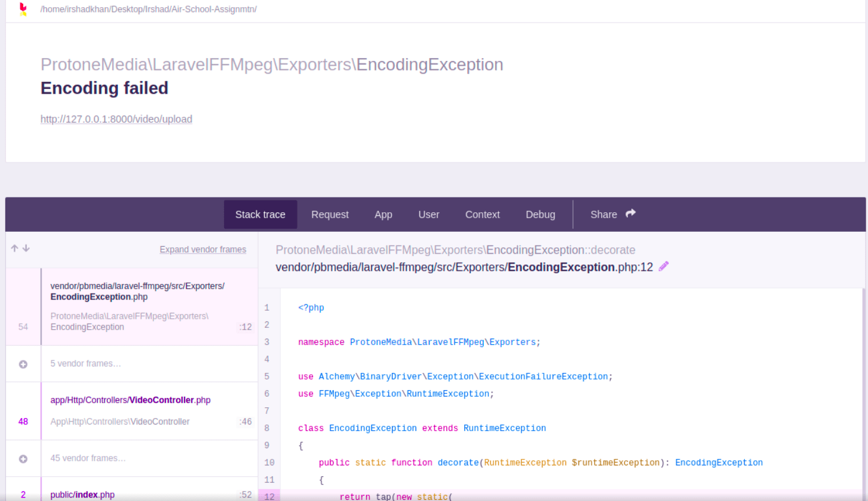Click the EncodingException::decorate frame header
This screenshot has height=501, width=868.
click(455, 250)
